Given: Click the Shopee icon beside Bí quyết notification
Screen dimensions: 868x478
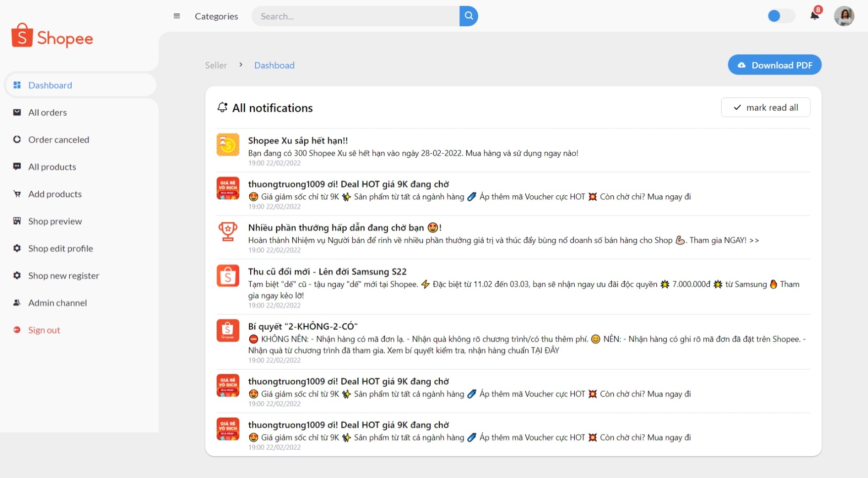Looking at the screenshot, I should (x=228, y=330).
